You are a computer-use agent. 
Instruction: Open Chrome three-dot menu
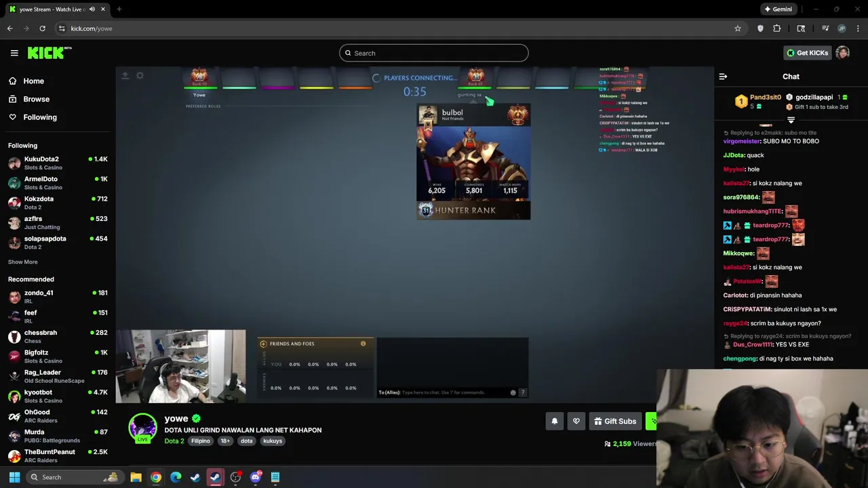858,28
